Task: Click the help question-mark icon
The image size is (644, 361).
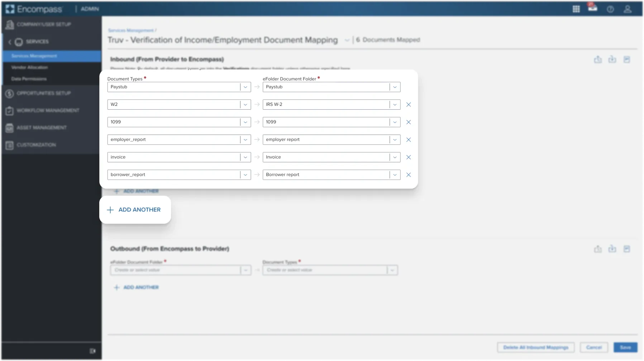Action: click(x=611, y=10)
